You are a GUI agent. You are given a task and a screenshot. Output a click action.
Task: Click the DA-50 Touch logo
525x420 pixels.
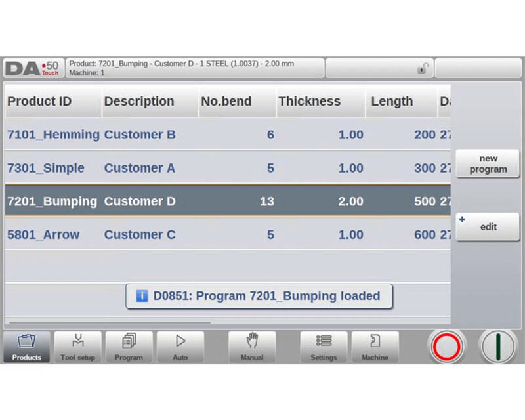(x=32, y=68)
